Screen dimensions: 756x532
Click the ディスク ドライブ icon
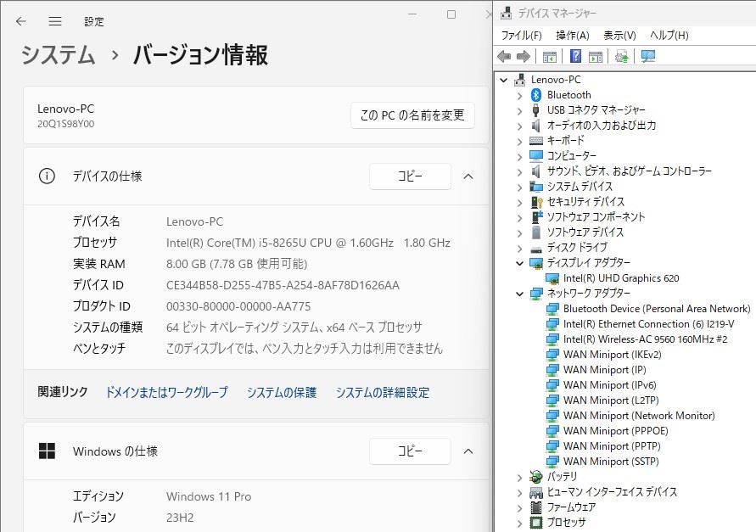tap(536, 249)
